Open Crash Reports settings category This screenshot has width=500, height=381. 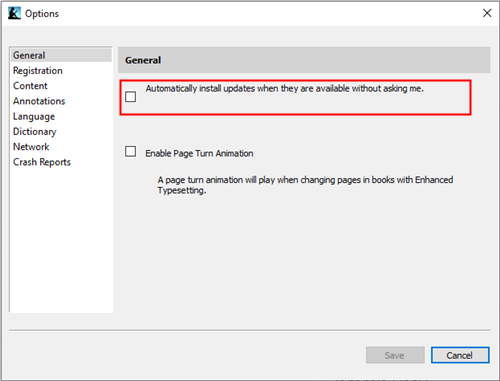tap(42, 162)
